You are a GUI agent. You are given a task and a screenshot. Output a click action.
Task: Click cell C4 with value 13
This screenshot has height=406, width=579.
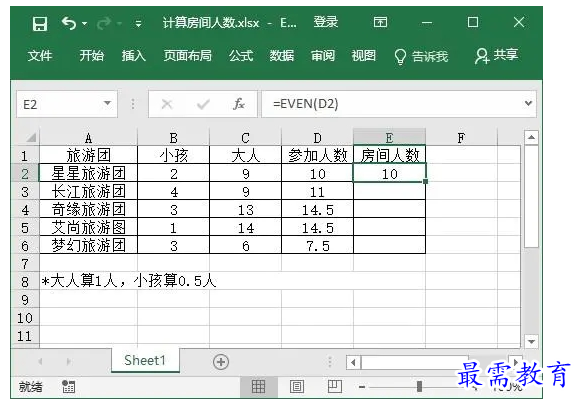pyautogui.click(x=246, y=209)
